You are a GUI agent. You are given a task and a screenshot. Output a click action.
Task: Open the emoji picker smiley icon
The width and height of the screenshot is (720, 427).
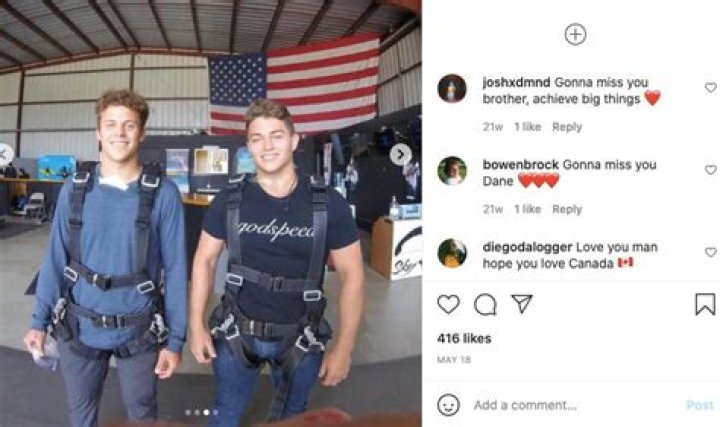tap(449, 405)
